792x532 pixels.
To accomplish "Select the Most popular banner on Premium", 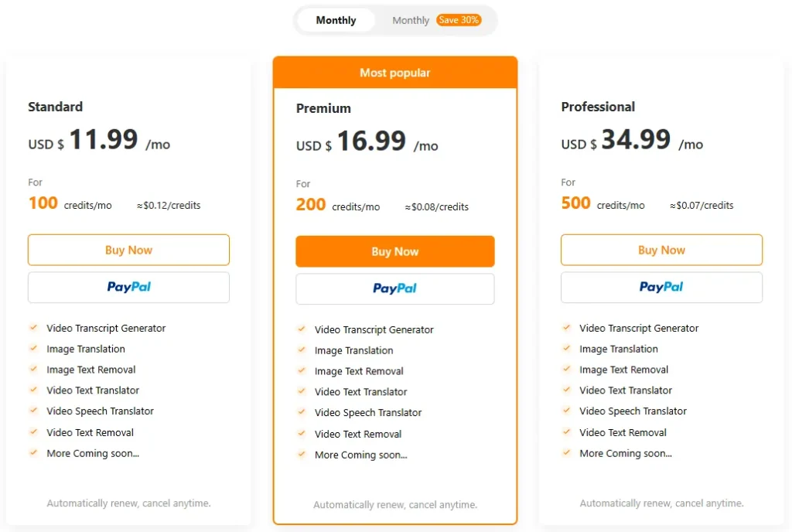I will coord(394,72).
